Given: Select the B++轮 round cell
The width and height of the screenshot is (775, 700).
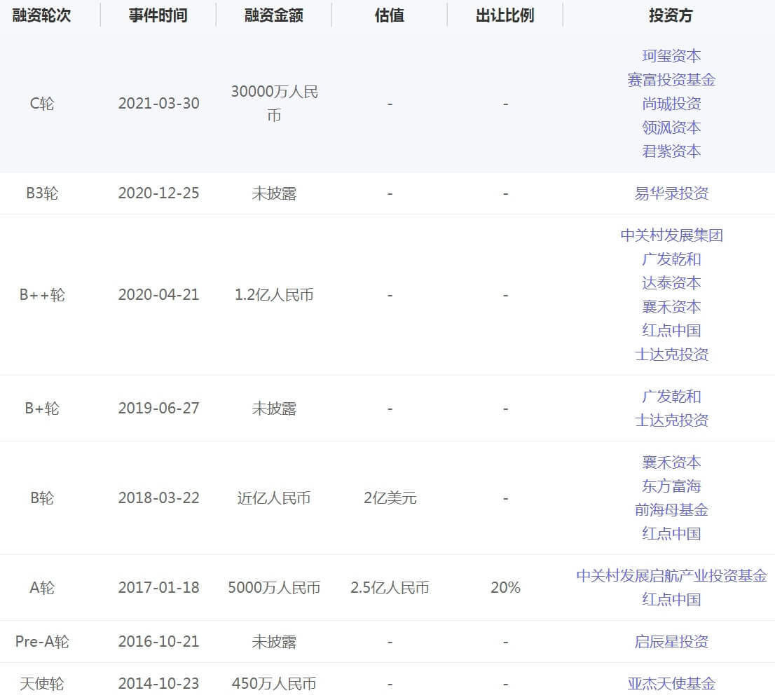Looking at the screenshot, I should point(42,295).
